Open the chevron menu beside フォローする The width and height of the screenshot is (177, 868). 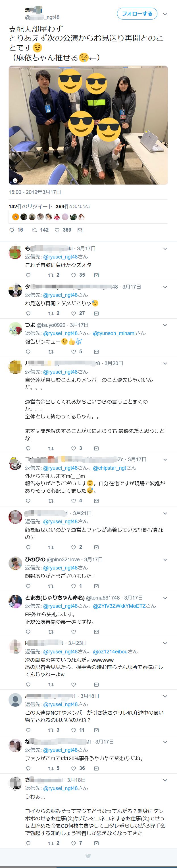(x=165, y=14)
